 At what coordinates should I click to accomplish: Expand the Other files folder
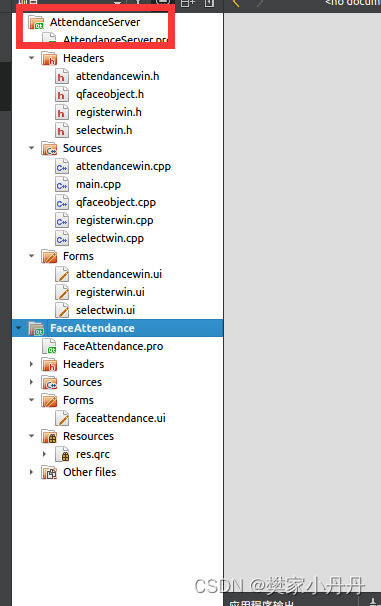coord(32,472)
